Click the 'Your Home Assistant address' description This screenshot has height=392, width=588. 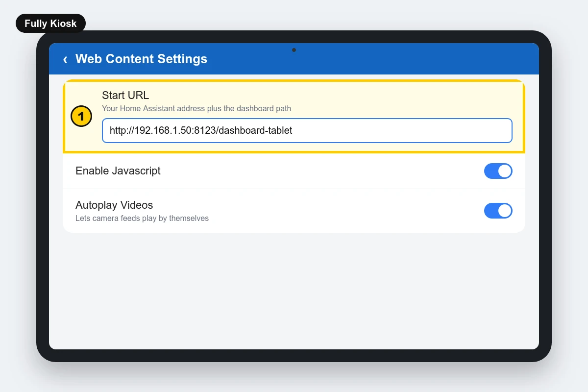pyautogui.click(x=196, y=109)
